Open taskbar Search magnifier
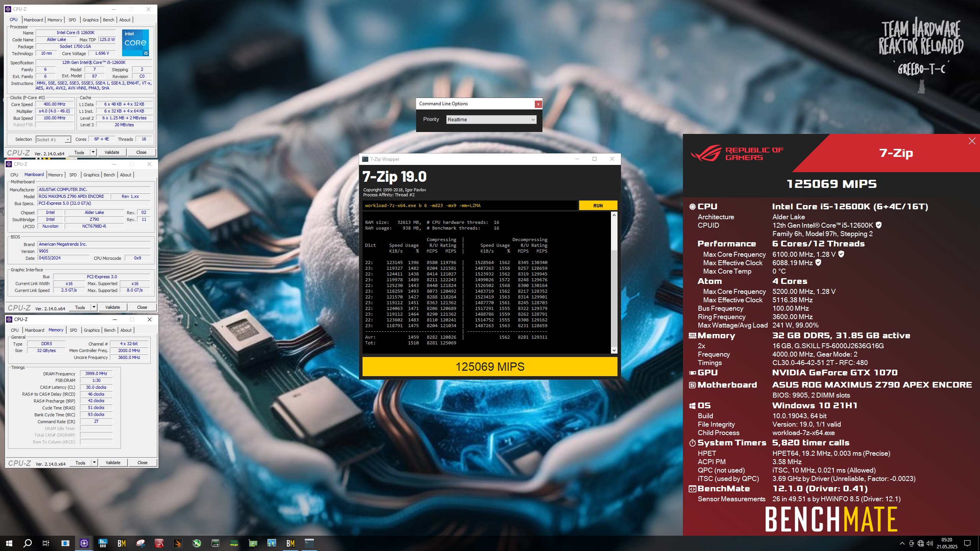Viewport: 980px width, 551px height. [x=28, y=543]
